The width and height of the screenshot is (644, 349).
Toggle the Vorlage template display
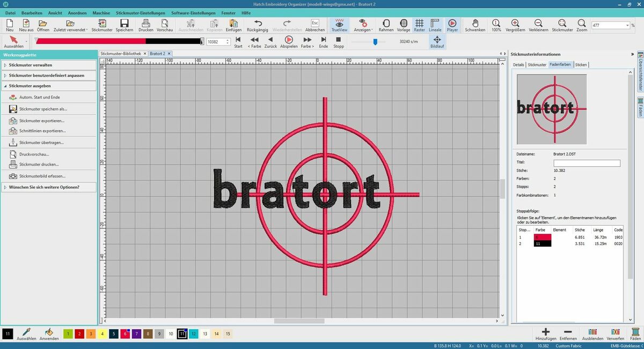[404, 26]
